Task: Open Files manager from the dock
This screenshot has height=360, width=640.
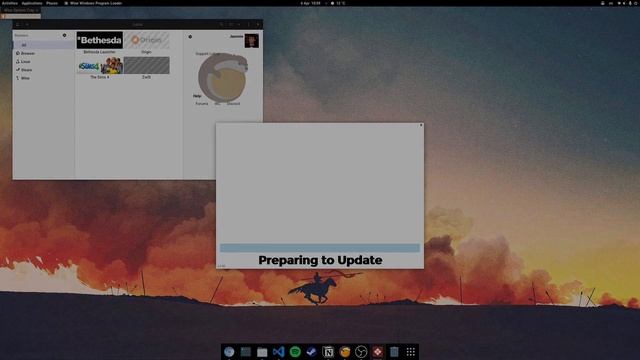Action: click(262, 351)
